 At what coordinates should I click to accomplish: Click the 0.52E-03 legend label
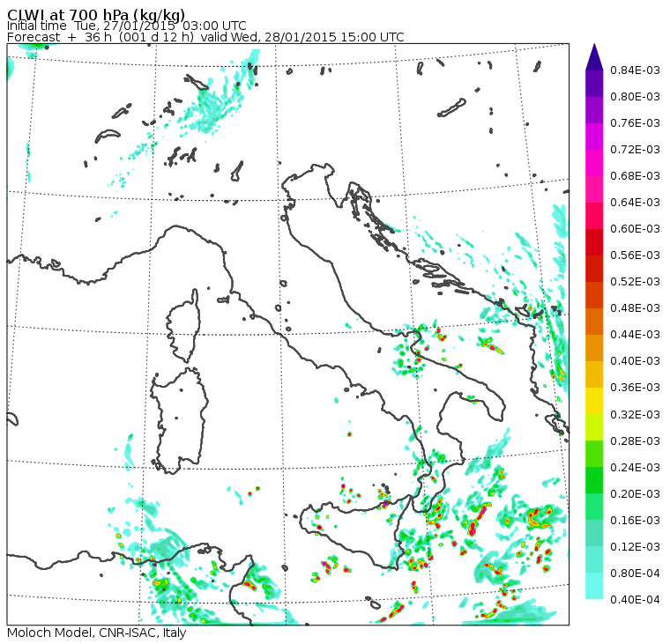click(x=635, y=282)
